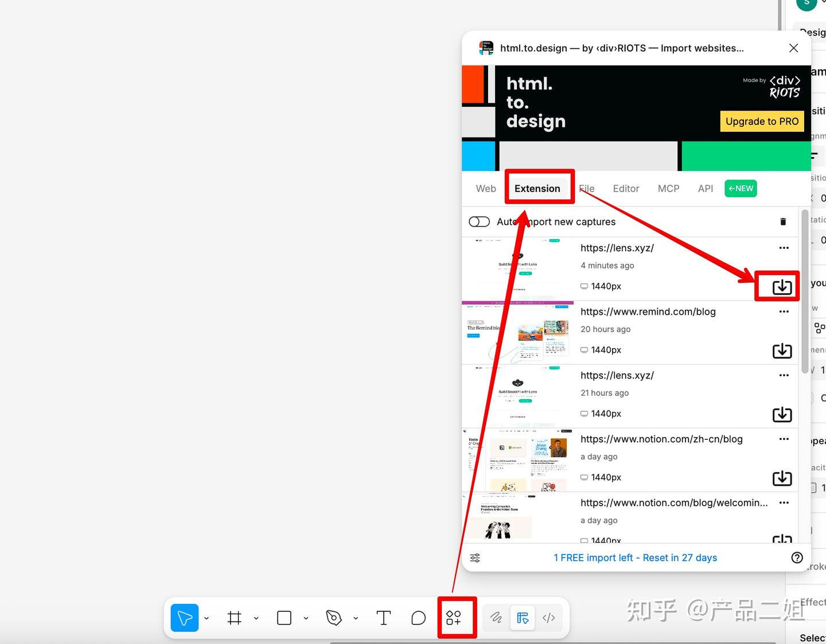Select the Pen tool
Image resolution: width=826 pixels, height=644 pixels.
pos(333,618)
